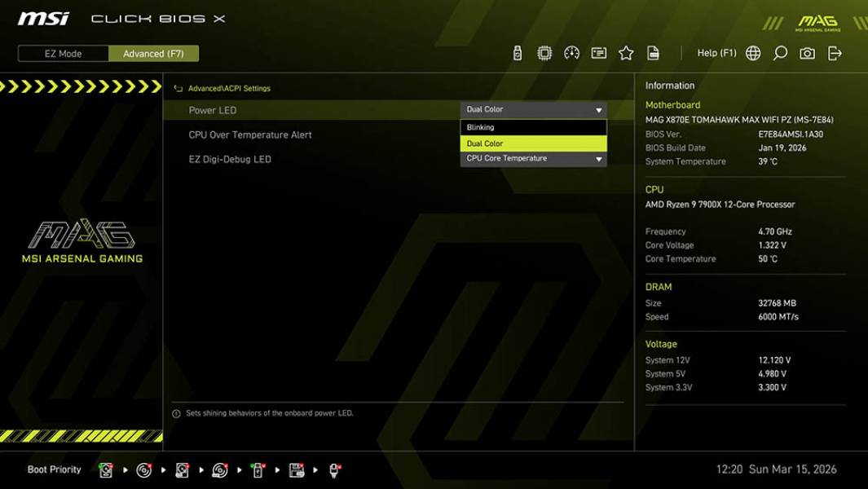Open the M-Flash USB utility icon

click(518, 52)
